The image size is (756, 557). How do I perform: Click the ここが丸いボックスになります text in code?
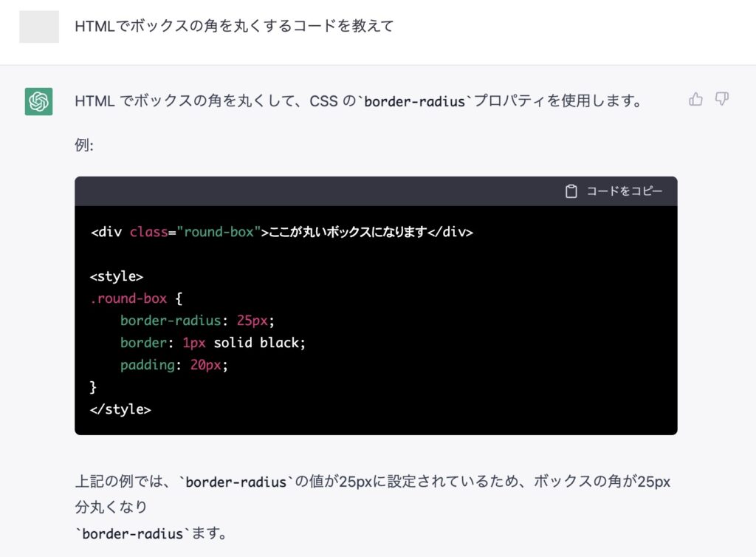[x=348, y=232]
